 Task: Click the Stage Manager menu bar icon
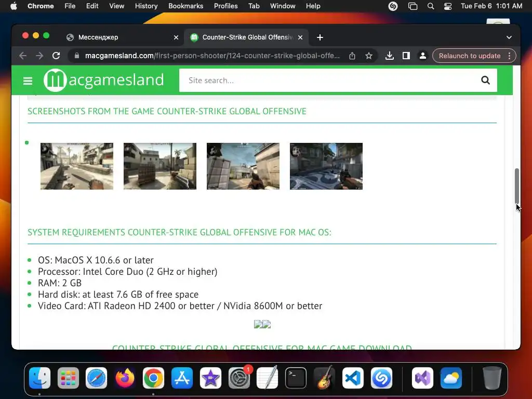point(413,6)
